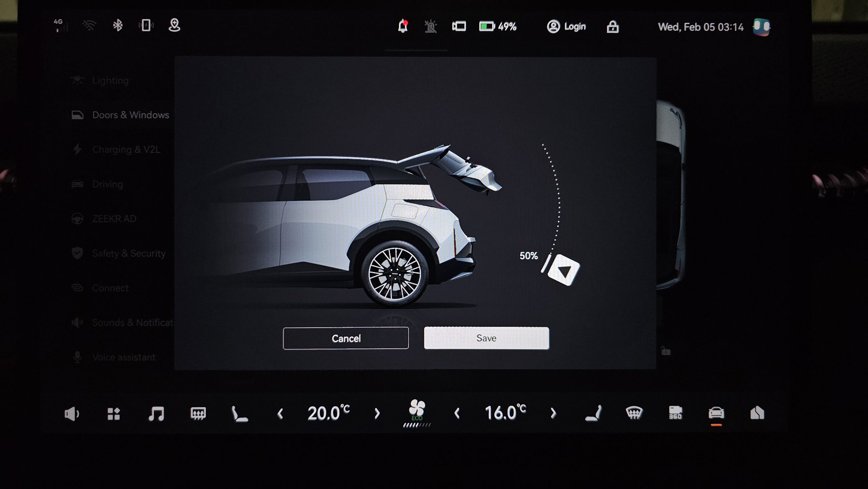Open the music note app
868x489 pixels.
[x=156, y=413]
